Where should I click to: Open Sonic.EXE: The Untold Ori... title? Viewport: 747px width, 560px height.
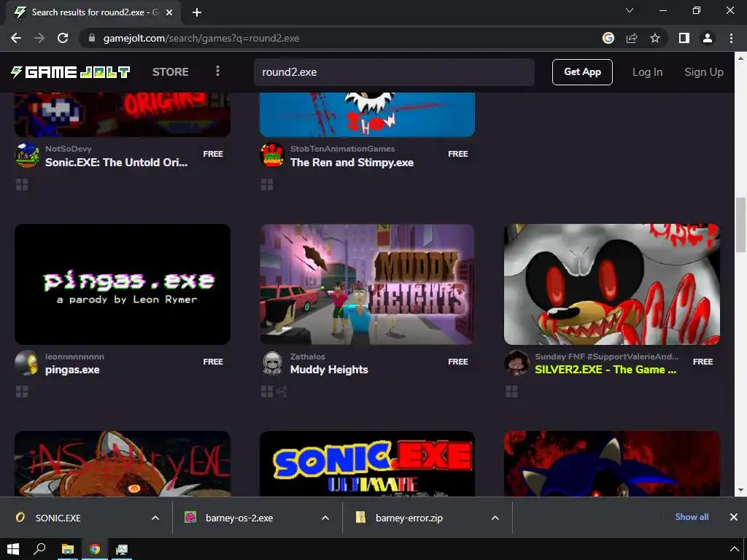click(116, 163)
